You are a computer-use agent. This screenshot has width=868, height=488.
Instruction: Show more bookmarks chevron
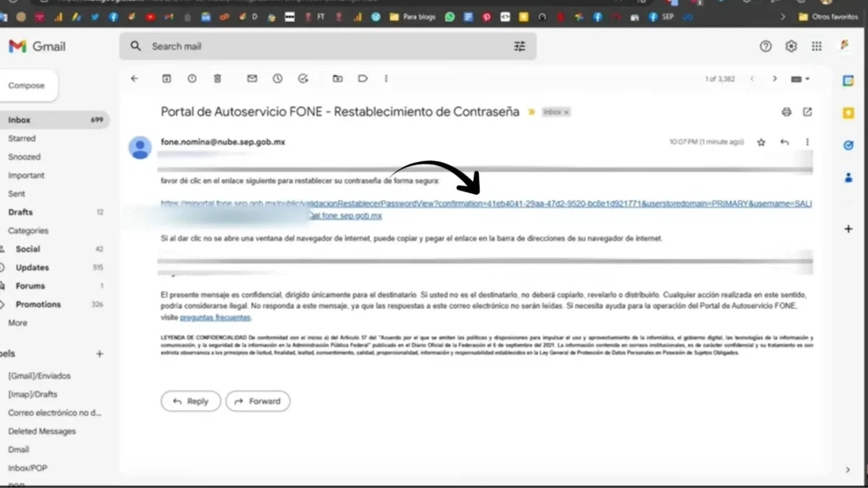782,17
